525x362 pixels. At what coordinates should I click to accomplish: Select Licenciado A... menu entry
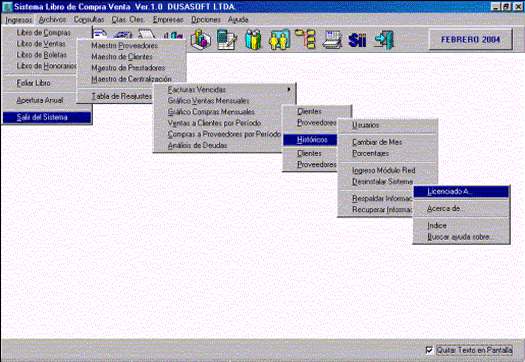(x=461, y=192)
